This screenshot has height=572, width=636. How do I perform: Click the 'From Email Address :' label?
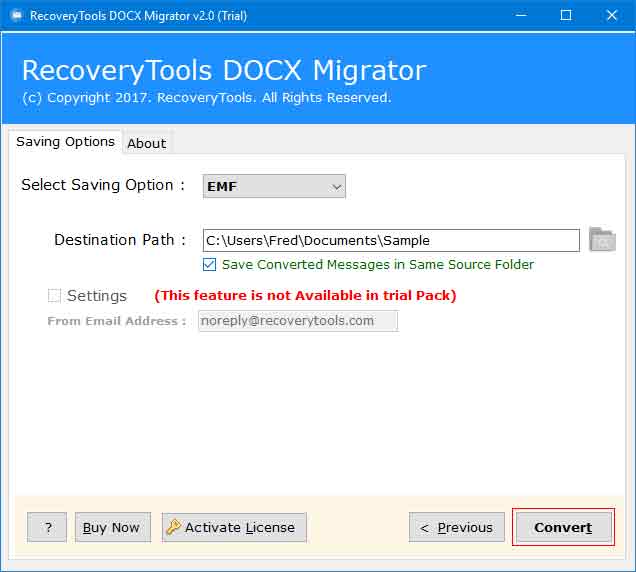pyautogui.click(x=117, y=321)
